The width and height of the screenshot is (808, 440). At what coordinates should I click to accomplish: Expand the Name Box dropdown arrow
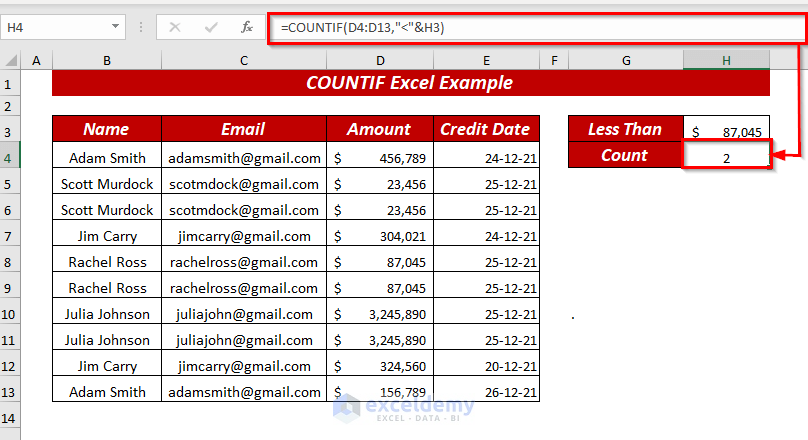click(115, 27)
